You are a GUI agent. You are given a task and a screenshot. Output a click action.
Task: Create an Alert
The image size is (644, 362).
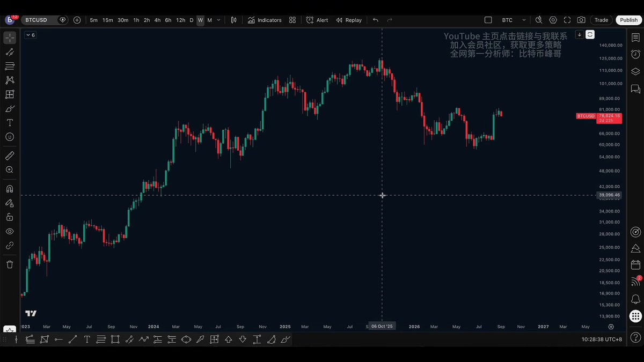coord(317,20)
